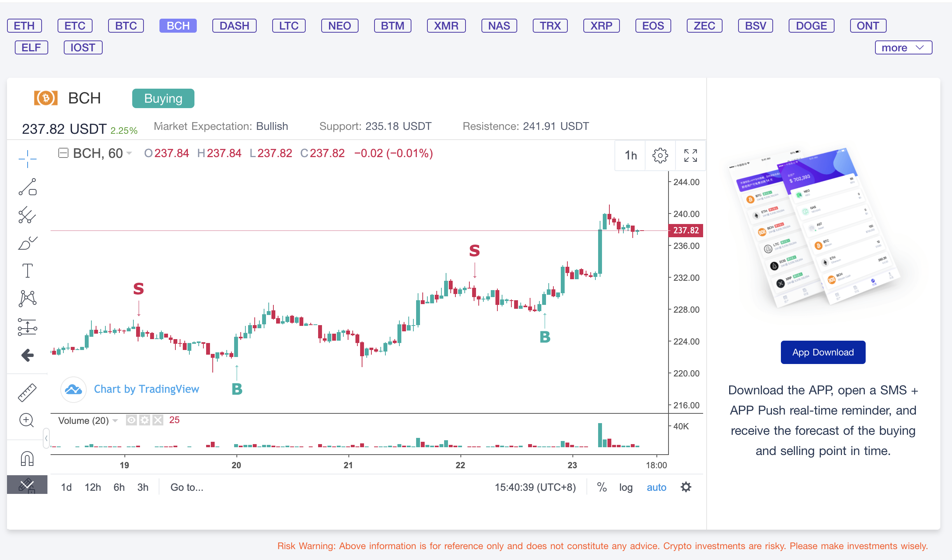This screenshot has width=952, height=560.
Task: Switch to the BTC coin tab
Action: (x=126, y=26)
